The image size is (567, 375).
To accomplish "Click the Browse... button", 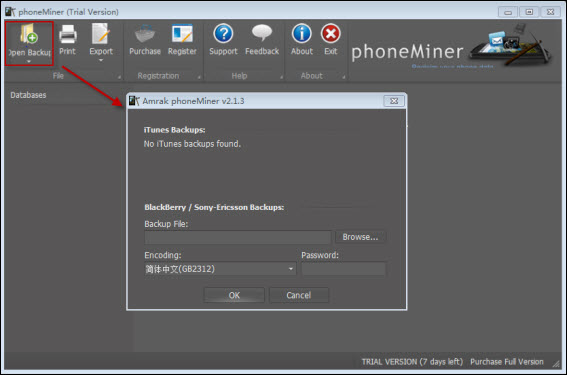I will click(x=360, y=237).
